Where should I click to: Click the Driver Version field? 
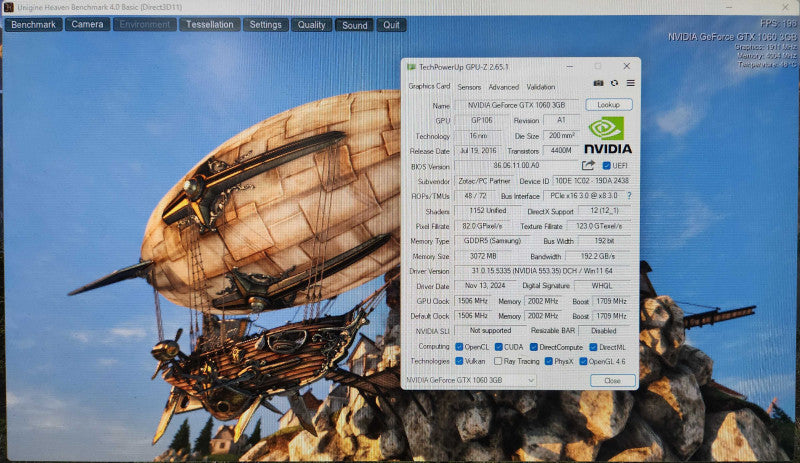pos(542,271)
